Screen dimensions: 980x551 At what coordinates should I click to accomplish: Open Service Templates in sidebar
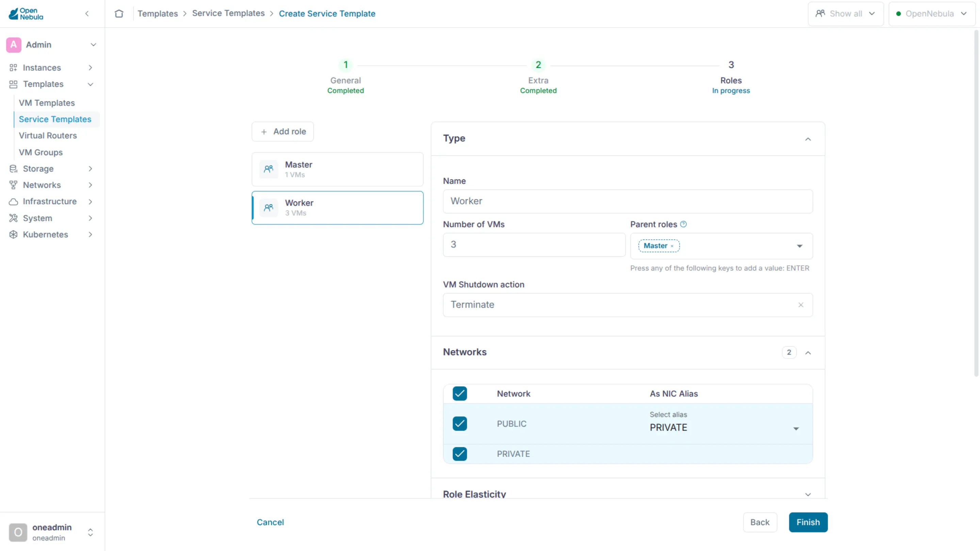pyautogui.click(x=55, y=119)
